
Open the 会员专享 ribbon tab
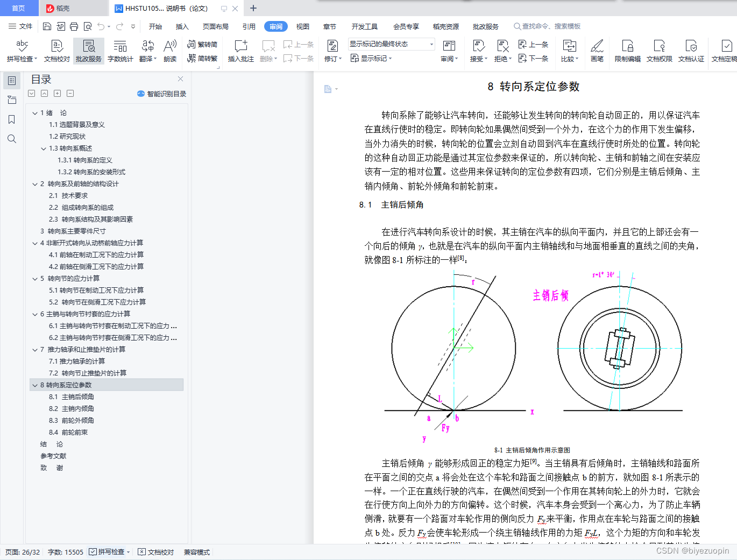(x=406, y=26)
